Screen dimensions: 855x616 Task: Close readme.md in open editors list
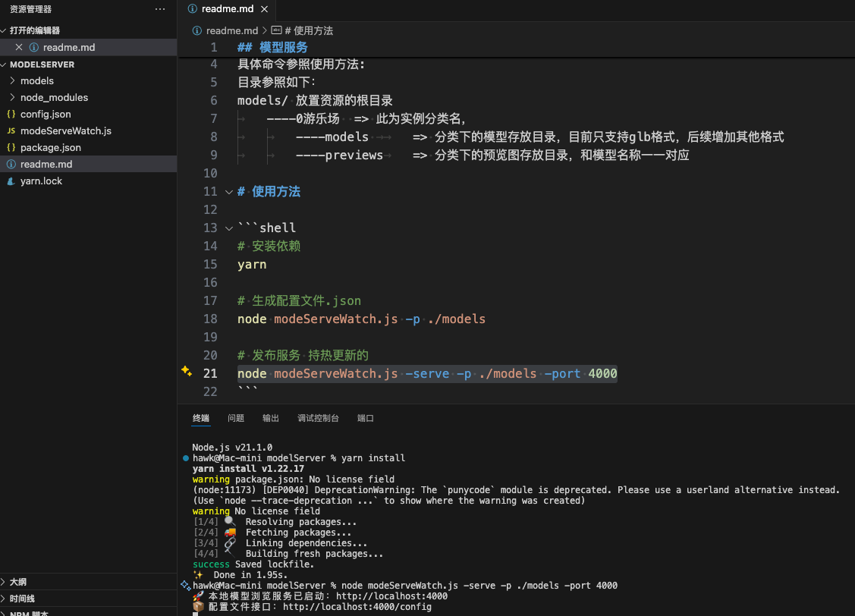(x=19, y=47)
